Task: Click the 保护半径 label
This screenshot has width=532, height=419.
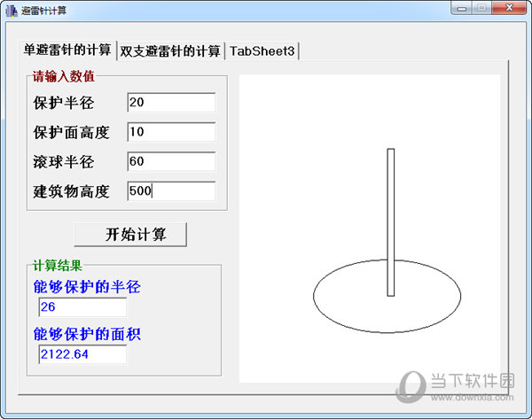Action: (x=64, y=103)
